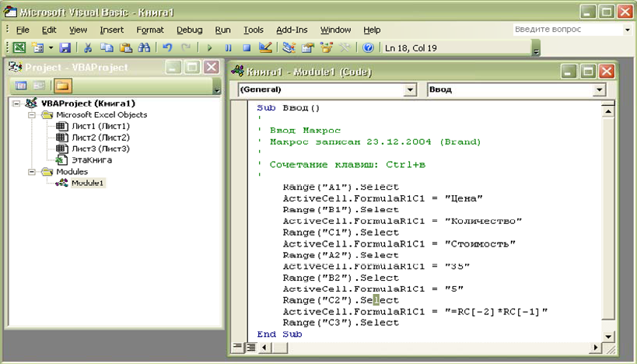637x364 pixels.
Task: Click the Copy toolbar icon
Action: coord(107,48)
